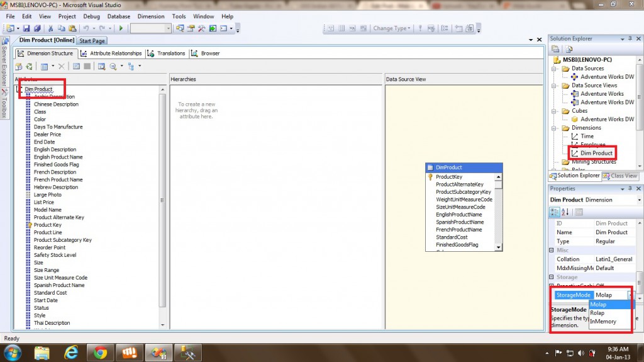Choose InMemory from the StorageMode list
644x362 pixels.
[603, 322]
